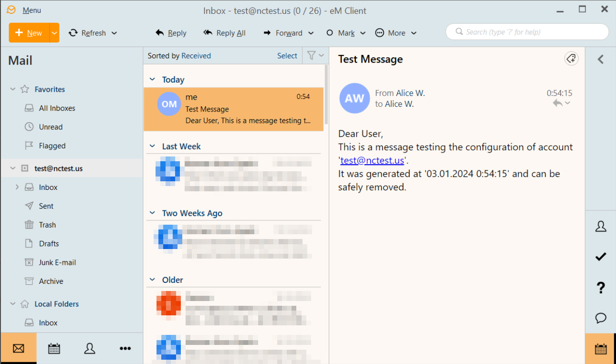616x364 pixels.
Task: Expand the test@nctest.us Inbox subfolders
Action: 17,187
